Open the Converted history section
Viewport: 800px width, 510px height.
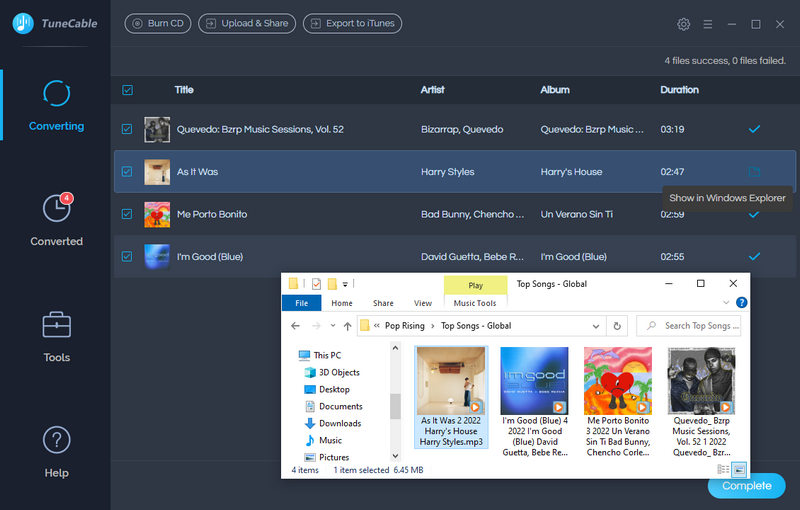coord(56,219)
